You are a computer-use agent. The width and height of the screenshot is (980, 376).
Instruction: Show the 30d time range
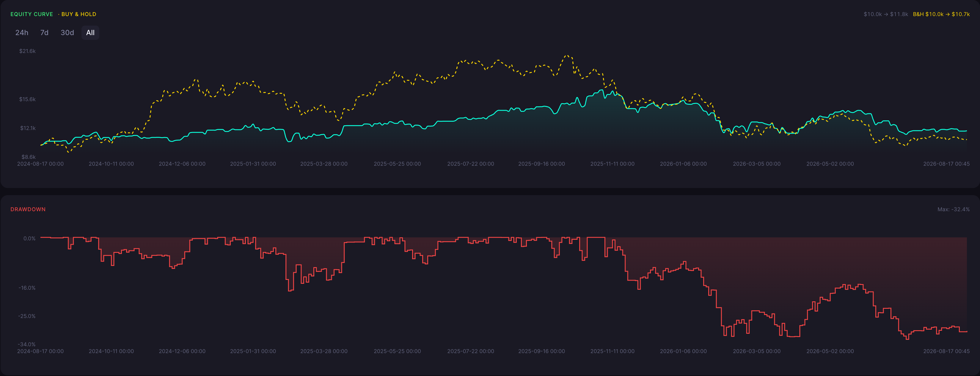[x=67, y=33]
